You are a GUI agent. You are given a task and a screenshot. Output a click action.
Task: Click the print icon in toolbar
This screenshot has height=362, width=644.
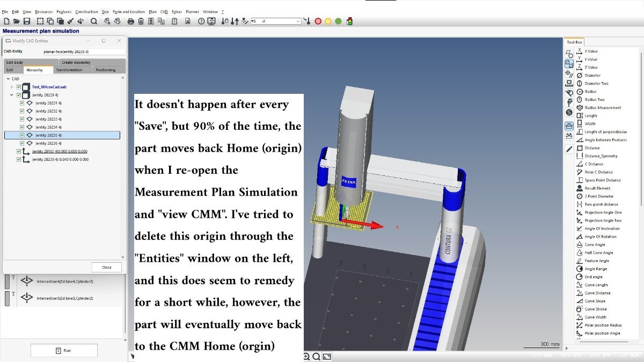pos(130,21)
